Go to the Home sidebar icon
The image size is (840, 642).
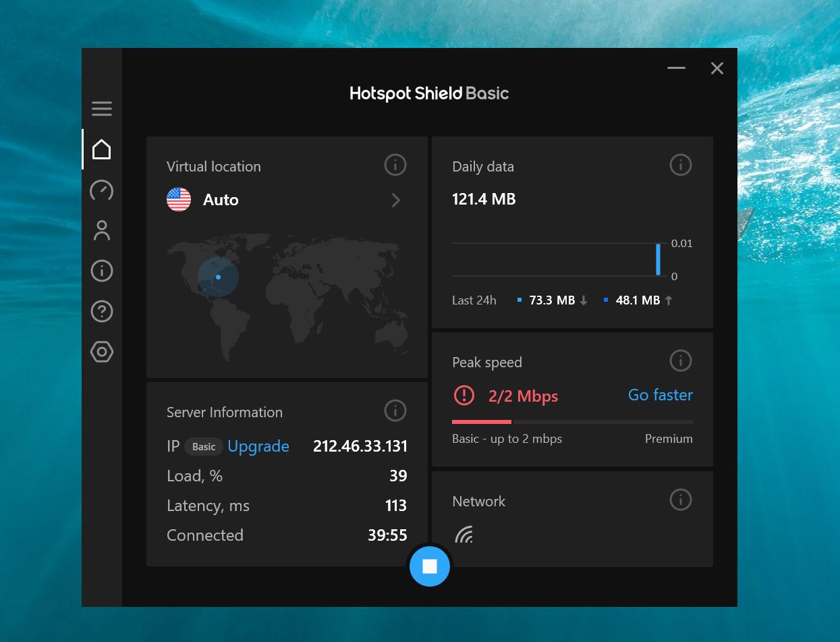102,149
